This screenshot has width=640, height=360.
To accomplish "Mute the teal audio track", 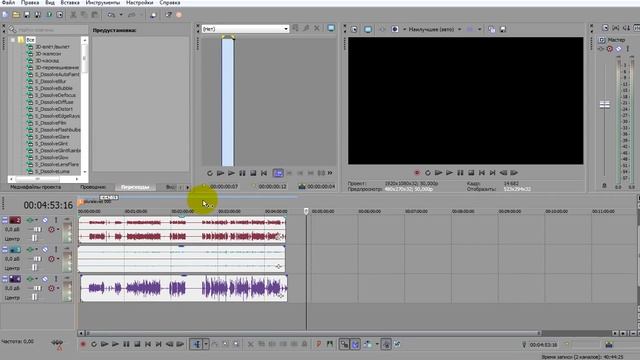I will (x=45, y=249).
